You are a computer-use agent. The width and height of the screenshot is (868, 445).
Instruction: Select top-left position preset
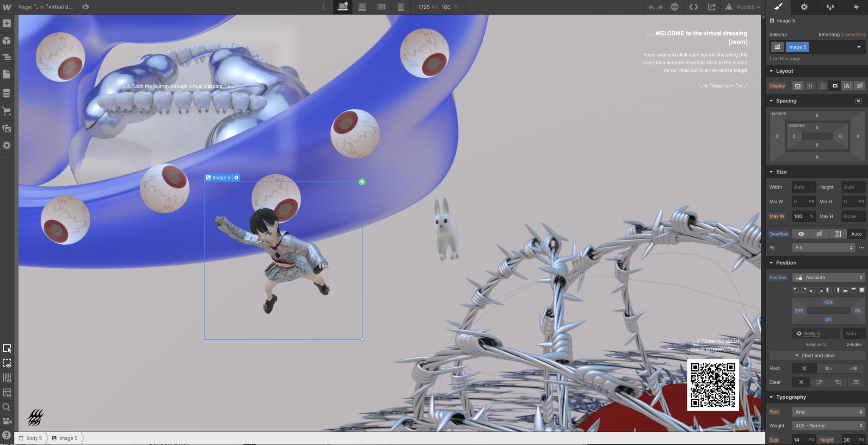point(796,290)
